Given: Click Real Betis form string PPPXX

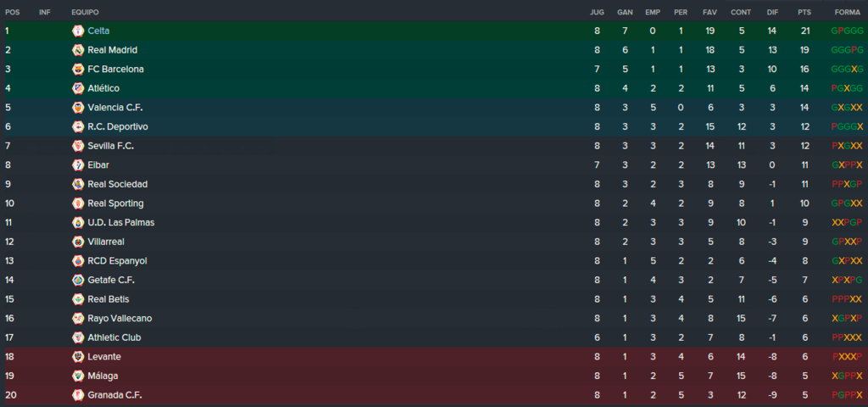Looking at the screenshot, I should pyautogui.click(x=847, y=299).
